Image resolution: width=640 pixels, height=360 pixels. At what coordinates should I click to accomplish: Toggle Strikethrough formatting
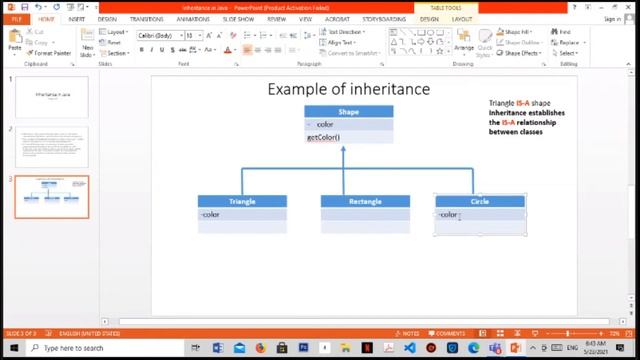[x=182, y=50]
